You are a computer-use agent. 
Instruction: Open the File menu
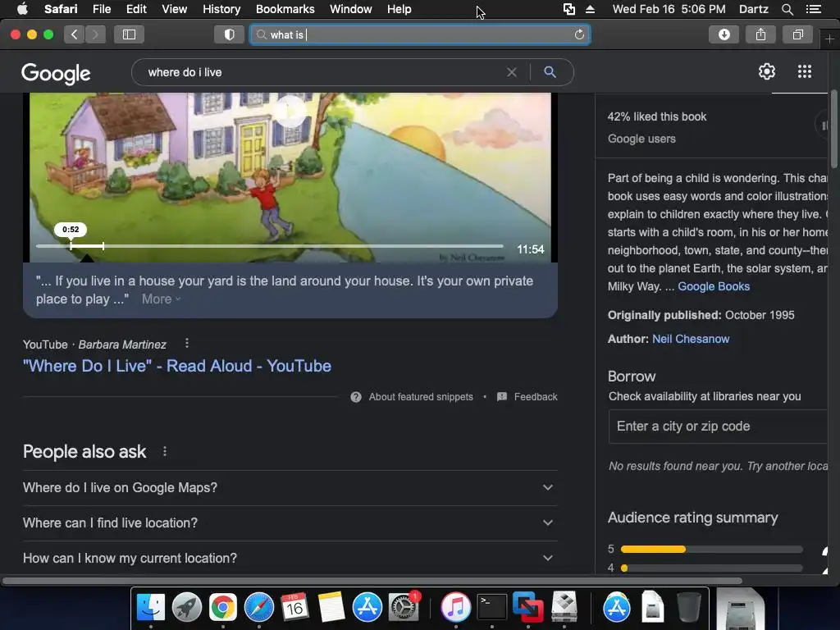coord(101,9)
